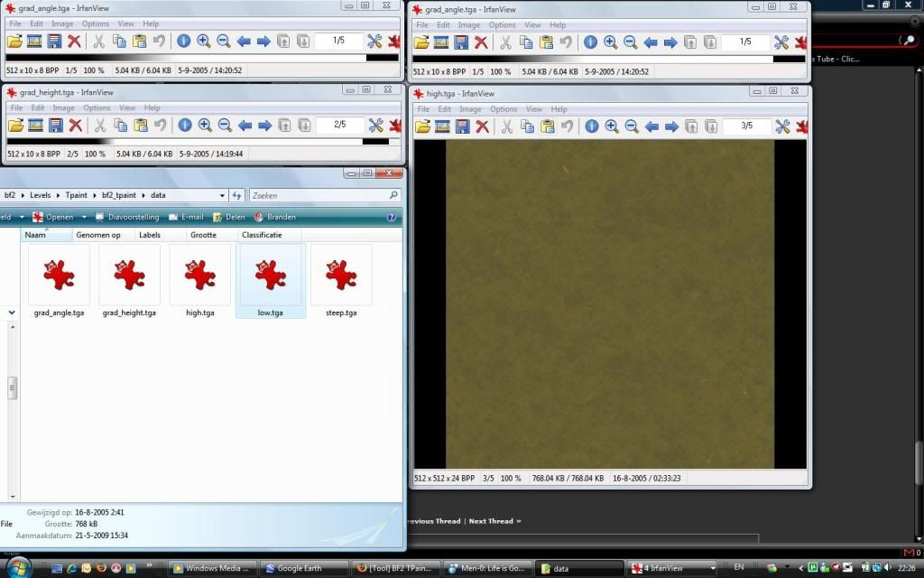The height and width of the screenshot is (578, 924).
Task: Start slideshow icon in high.tga window
Action: (x=442, y=126)
